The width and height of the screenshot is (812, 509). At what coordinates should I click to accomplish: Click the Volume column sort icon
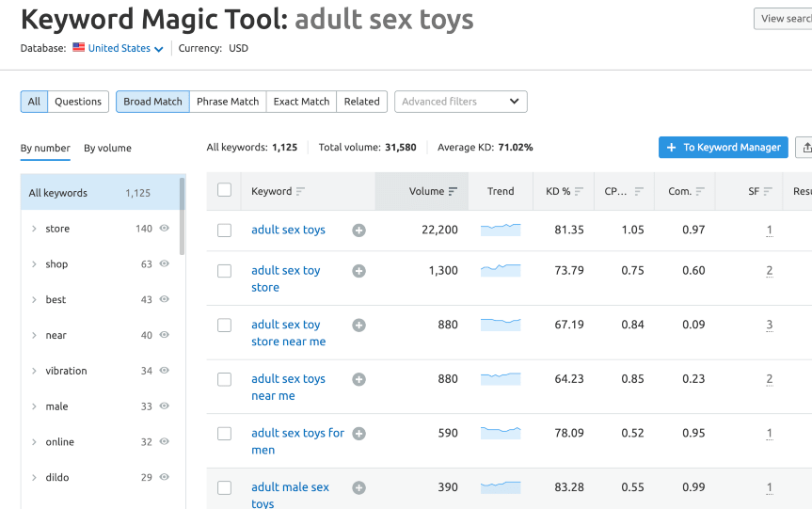[453, 192]
